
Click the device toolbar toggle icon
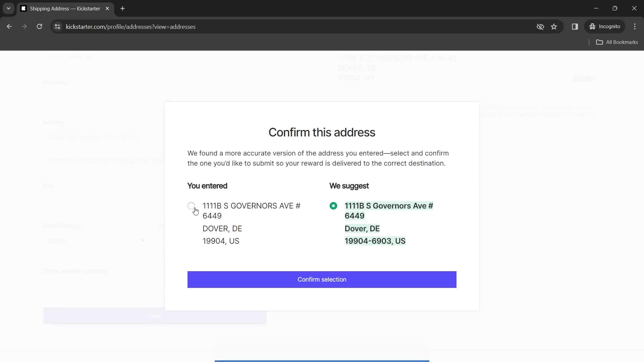coord(575,26)
